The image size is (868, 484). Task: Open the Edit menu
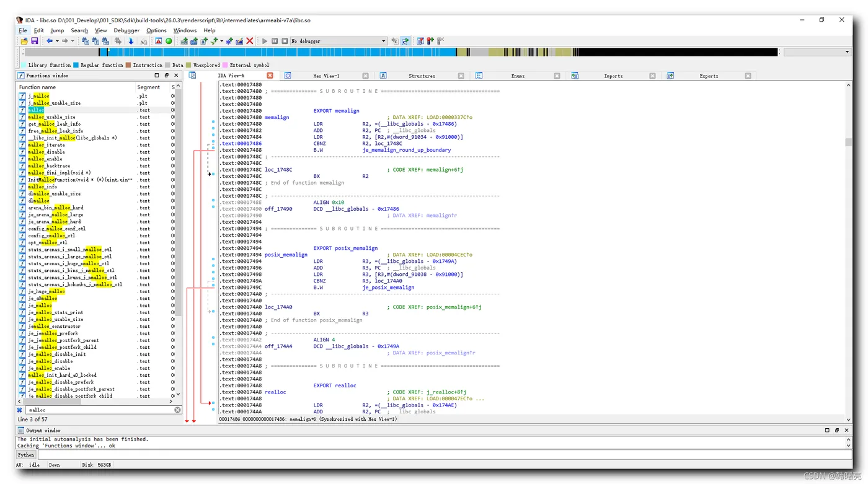click(38, 30)
